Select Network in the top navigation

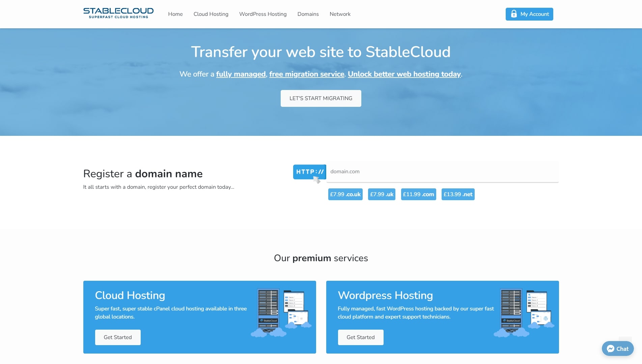(340, 14)
